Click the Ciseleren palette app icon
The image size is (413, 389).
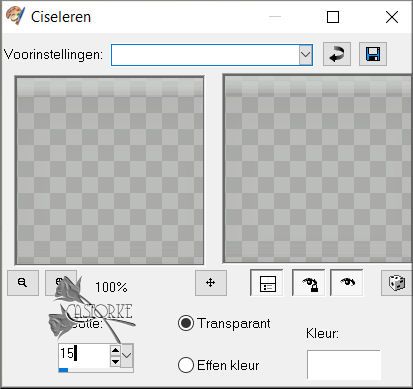15,16
